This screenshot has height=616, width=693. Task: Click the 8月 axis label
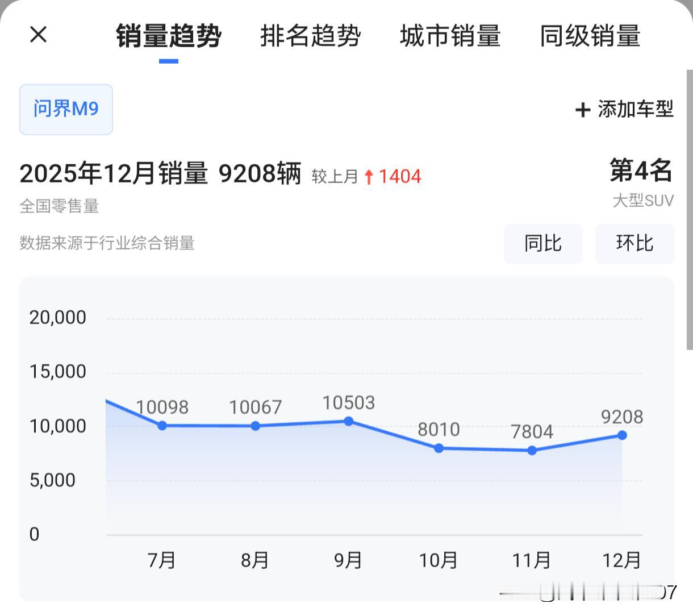[x=255, y=560]
